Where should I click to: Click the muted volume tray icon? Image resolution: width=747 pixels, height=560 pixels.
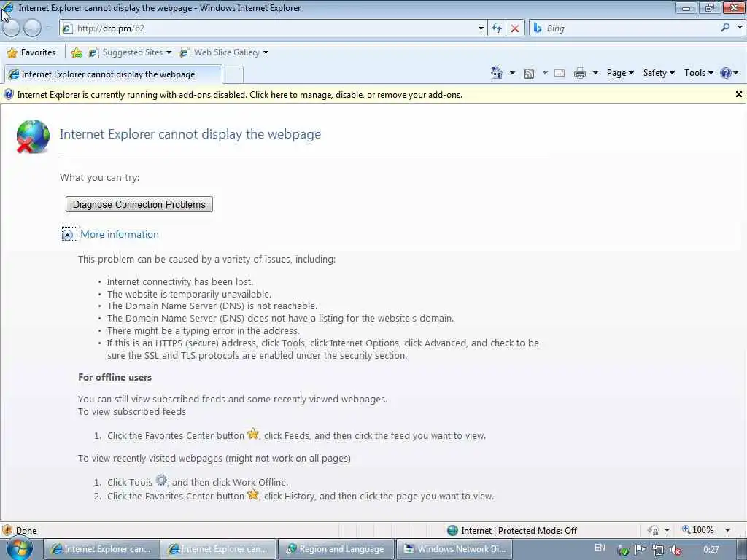tap(675, 550)
